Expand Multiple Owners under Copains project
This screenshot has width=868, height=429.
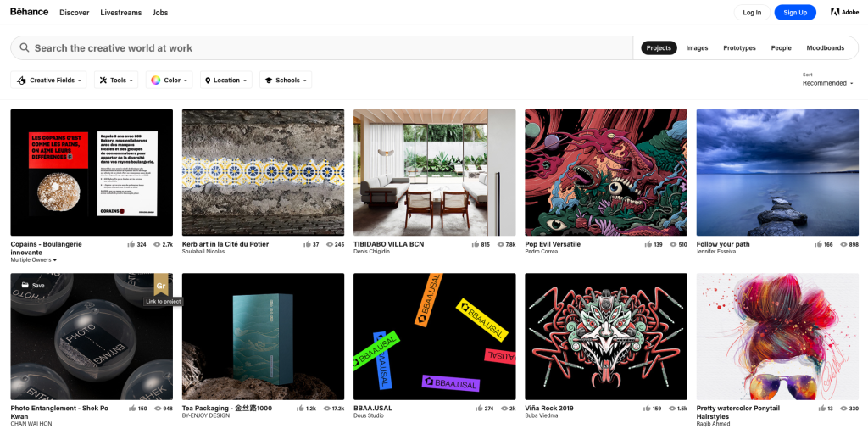pyautogui.click(x=34, y=260)
